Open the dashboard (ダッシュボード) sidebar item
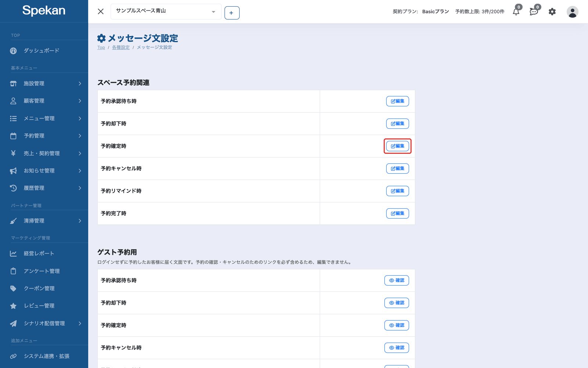The width and height of the screenshot is (588, 368). (44, 51)
